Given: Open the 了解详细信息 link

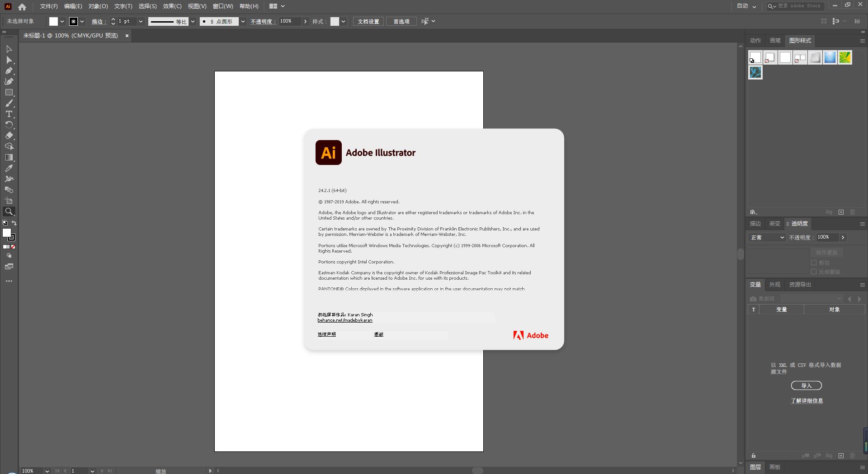Looking at the screenshot, I should click(807, 401).
